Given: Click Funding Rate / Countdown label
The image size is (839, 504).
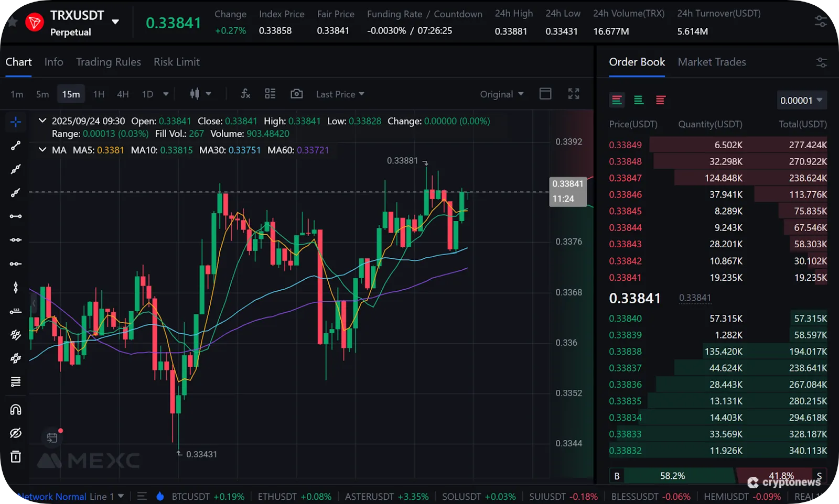Looking at the screenshot, I should 425,14.
